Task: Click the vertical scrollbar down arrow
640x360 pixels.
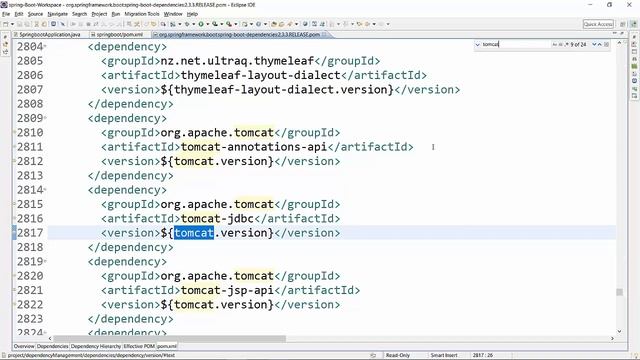Action: coord(620,331)
